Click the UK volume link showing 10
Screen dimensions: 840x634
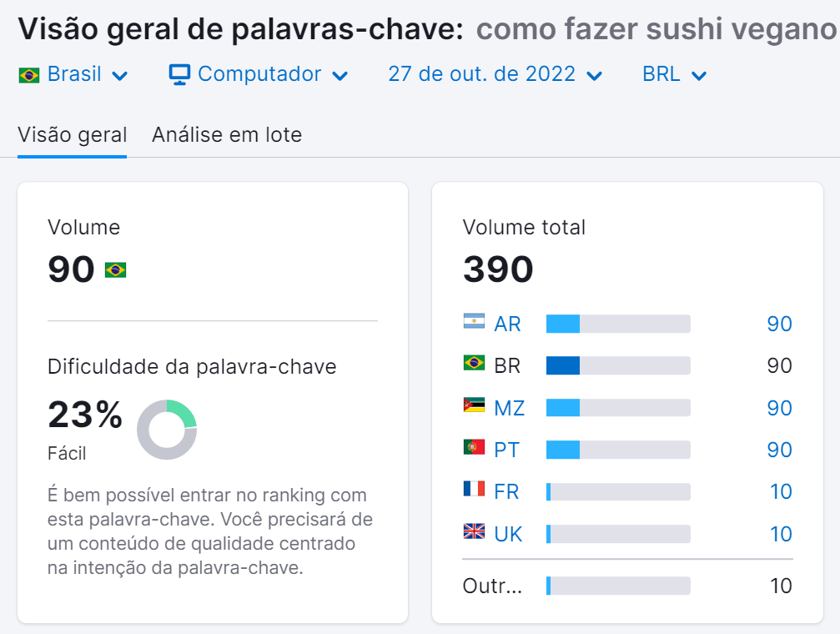click(778, 534)
